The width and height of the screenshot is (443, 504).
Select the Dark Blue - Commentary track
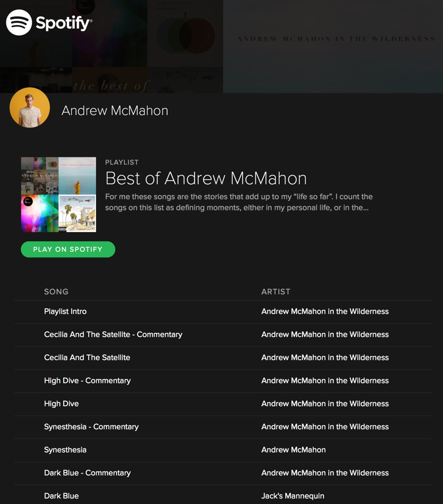88,473
